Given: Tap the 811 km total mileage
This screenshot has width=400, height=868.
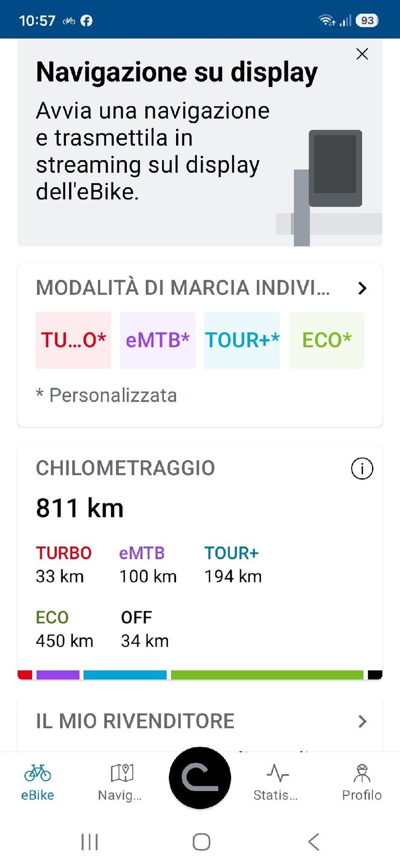Looking at the screenshot, I should coord(79,508).
